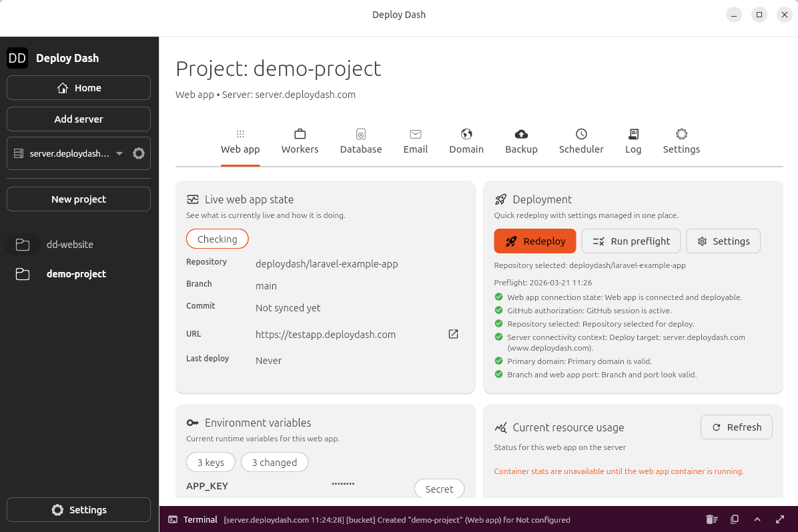Copy terminal output with the copy icon
Screen dimensions: 798x532
click(x=734, y=519)
